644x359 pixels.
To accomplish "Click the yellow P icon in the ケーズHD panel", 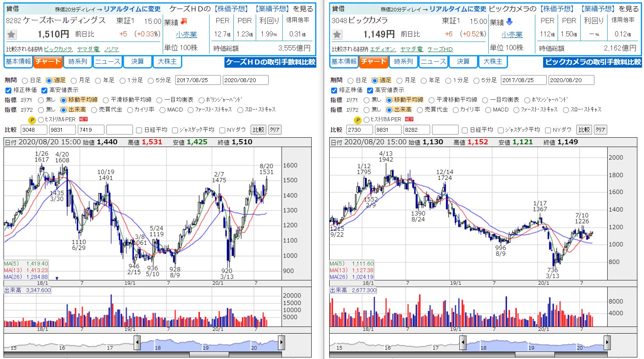I will click(x=32, y=120).
